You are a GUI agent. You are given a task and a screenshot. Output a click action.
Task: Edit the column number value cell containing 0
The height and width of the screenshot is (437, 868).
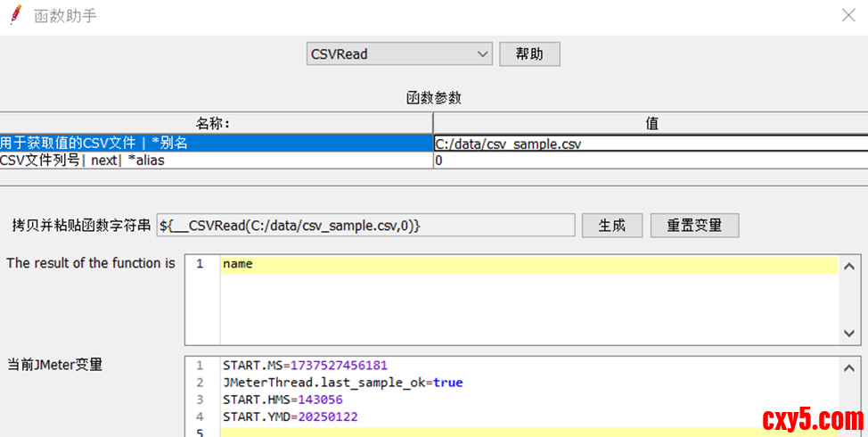(651, 161)
